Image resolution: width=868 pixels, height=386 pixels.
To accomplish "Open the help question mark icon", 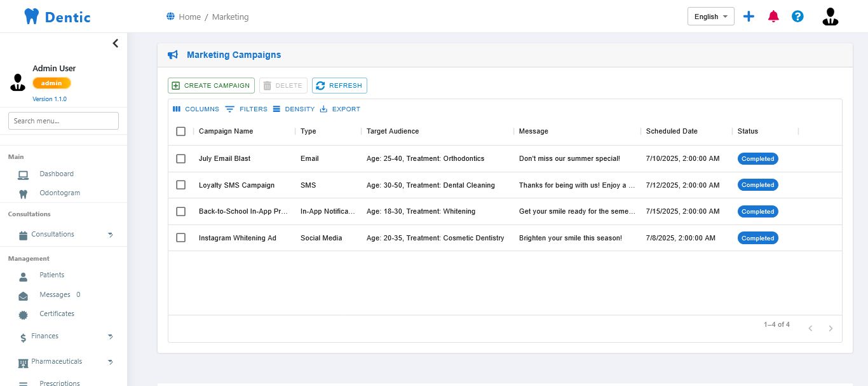I will (x=797, y=17).
